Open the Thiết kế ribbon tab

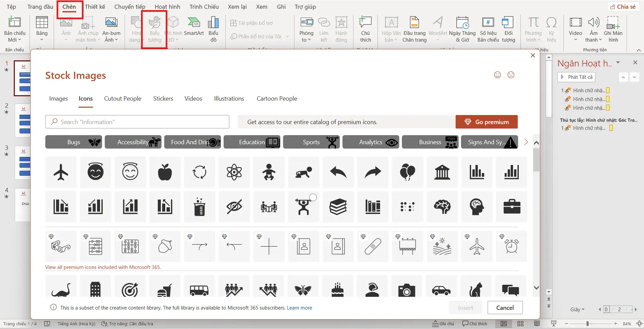click(x=95, y=7)
